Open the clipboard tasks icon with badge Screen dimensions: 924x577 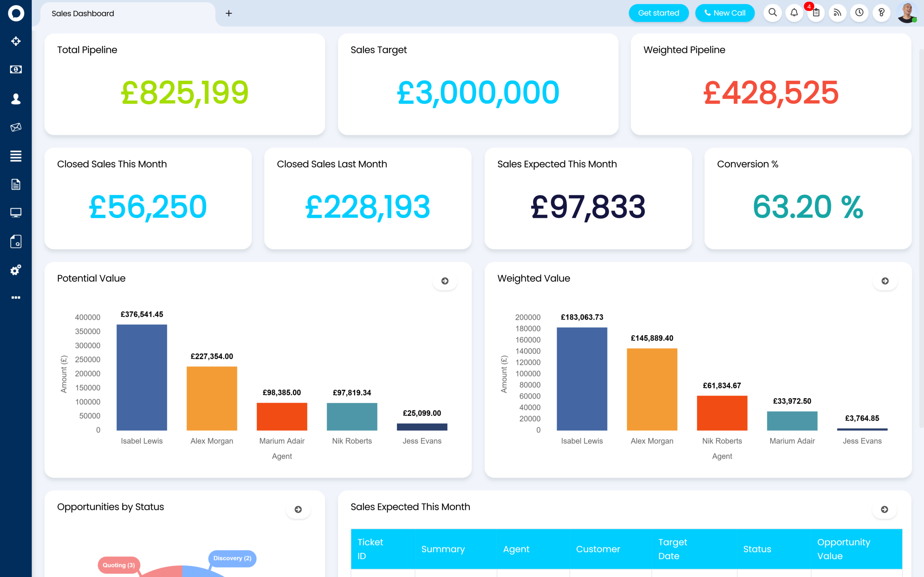coord(816,13)
